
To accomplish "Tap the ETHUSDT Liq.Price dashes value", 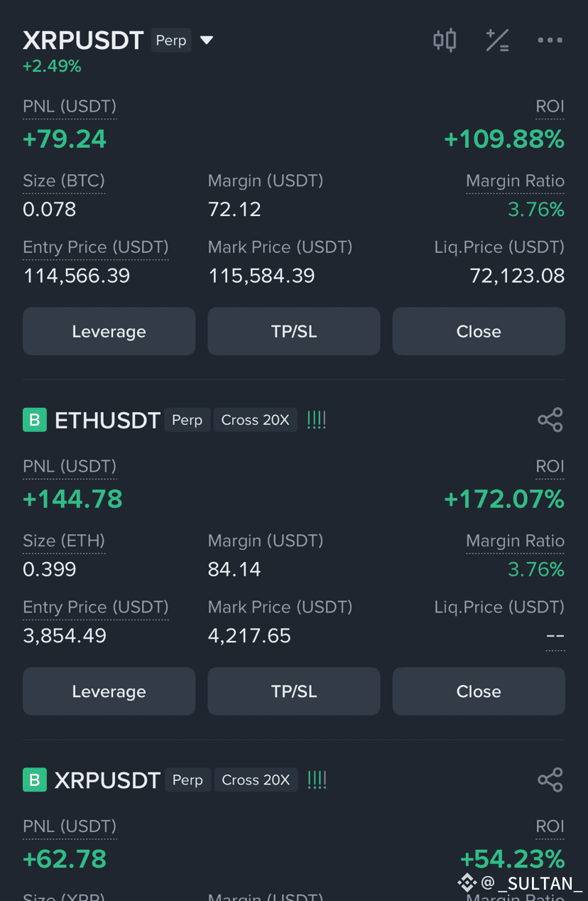I will 555,636.
